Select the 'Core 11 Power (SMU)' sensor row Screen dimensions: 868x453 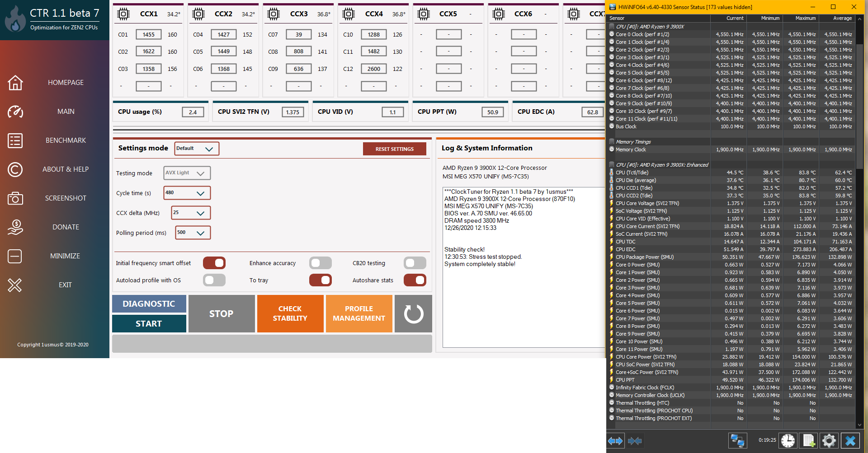(x=731, y=349)
